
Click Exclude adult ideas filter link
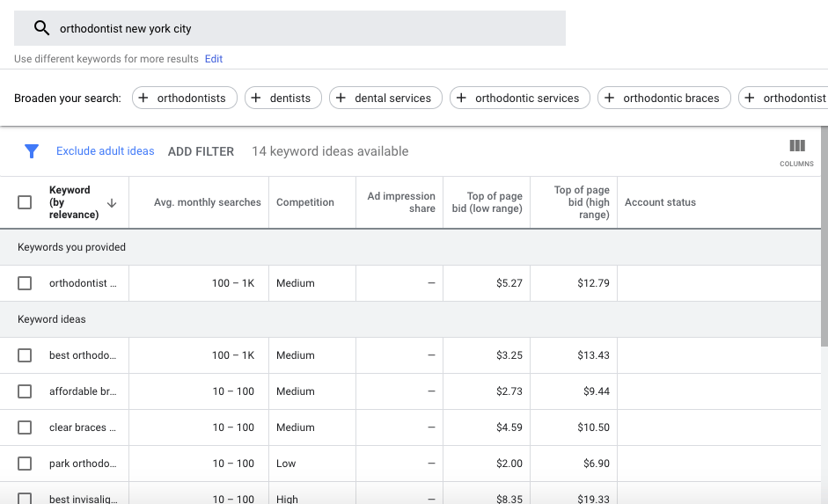105,151
